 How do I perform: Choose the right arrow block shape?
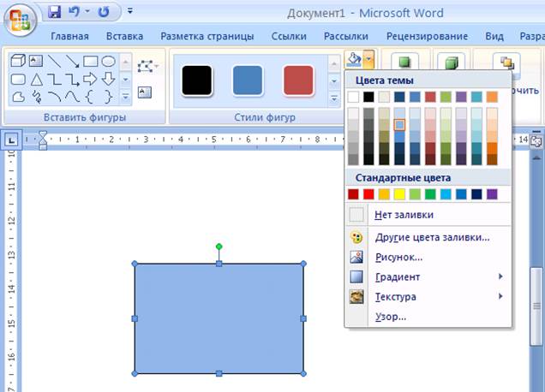pyautogui.click(x=91, y=79)
